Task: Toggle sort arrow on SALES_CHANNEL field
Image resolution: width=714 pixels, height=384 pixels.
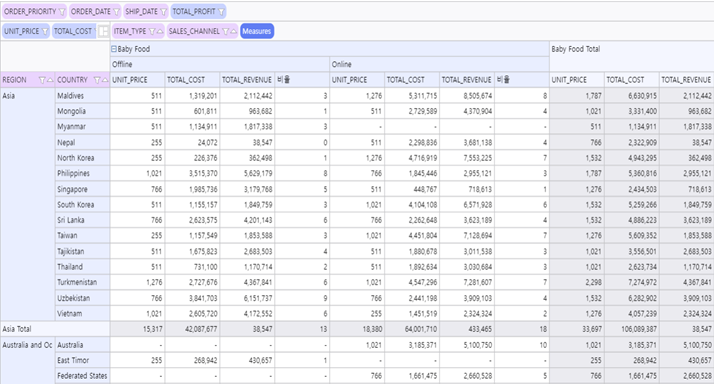Action: pyautogui.click(x=233, y=31)
